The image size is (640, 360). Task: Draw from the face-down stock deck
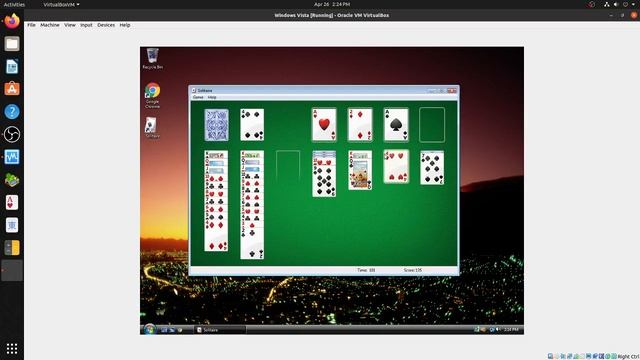[216, 125]
